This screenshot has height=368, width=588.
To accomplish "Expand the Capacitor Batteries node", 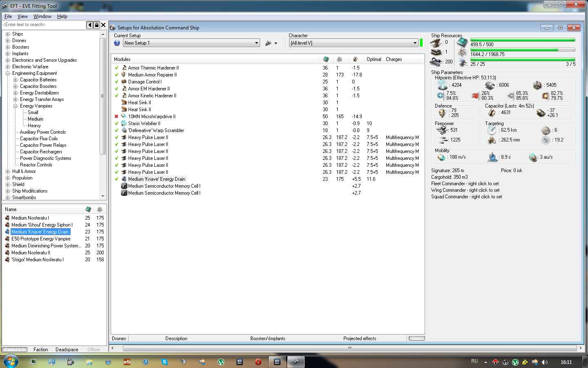I will tap(16, 80).
